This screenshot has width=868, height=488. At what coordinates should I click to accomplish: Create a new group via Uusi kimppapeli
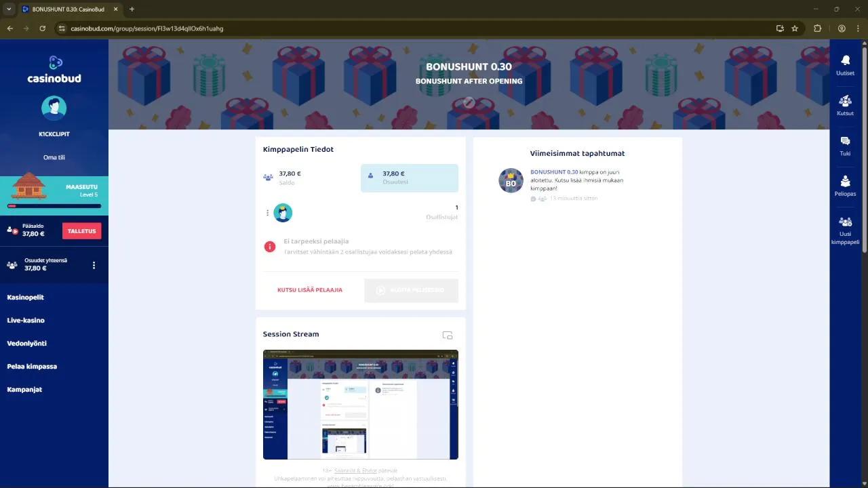click(x=845, y=230)
